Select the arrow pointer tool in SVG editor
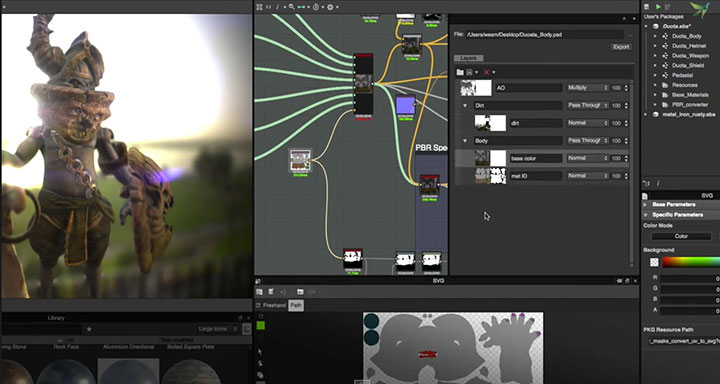 [x=260, y=352]
